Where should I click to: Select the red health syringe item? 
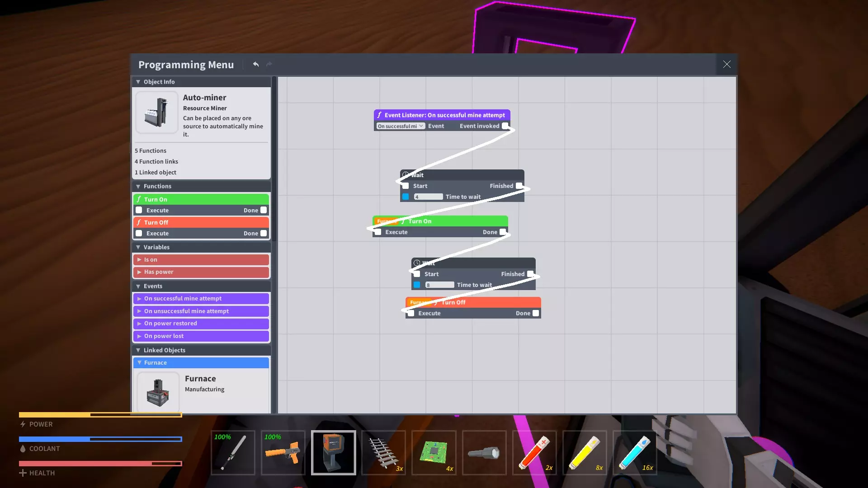[x=534, y=453]
